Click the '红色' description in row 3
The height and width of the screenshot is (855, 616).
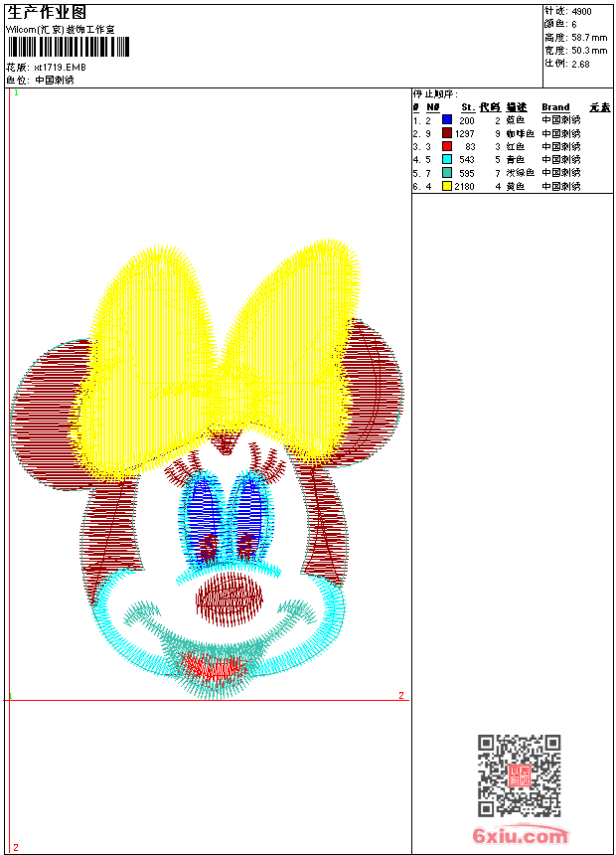point(515,147)
